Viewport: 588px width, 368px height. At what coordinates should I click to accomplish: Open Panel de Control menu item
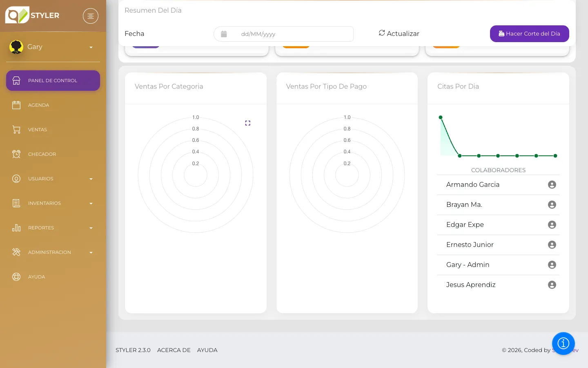[x=53, y=81]
